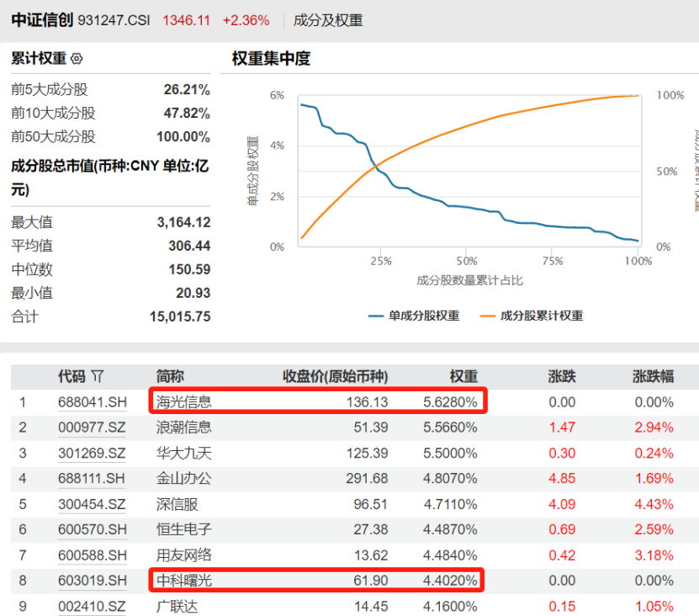Screen dimensions: 699x616
Task: Click the 5.6280% weight value
Action: 450,402
